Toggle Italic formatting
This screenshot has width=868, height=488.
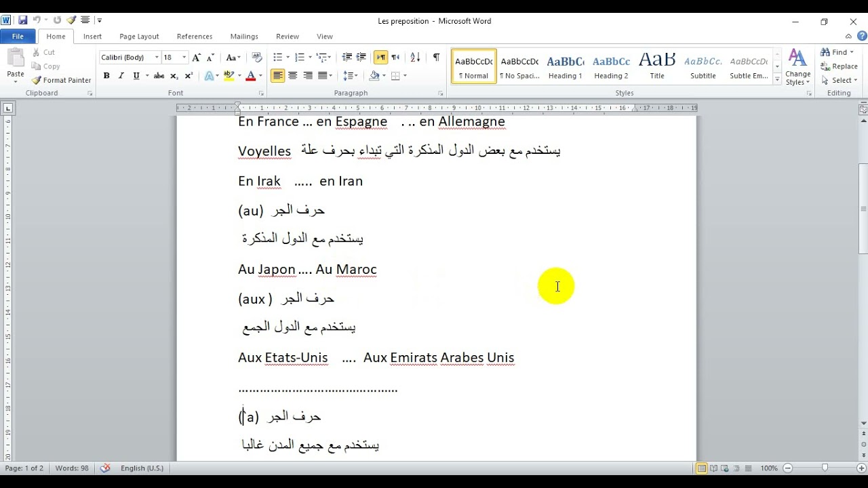[x=121, y=76]
